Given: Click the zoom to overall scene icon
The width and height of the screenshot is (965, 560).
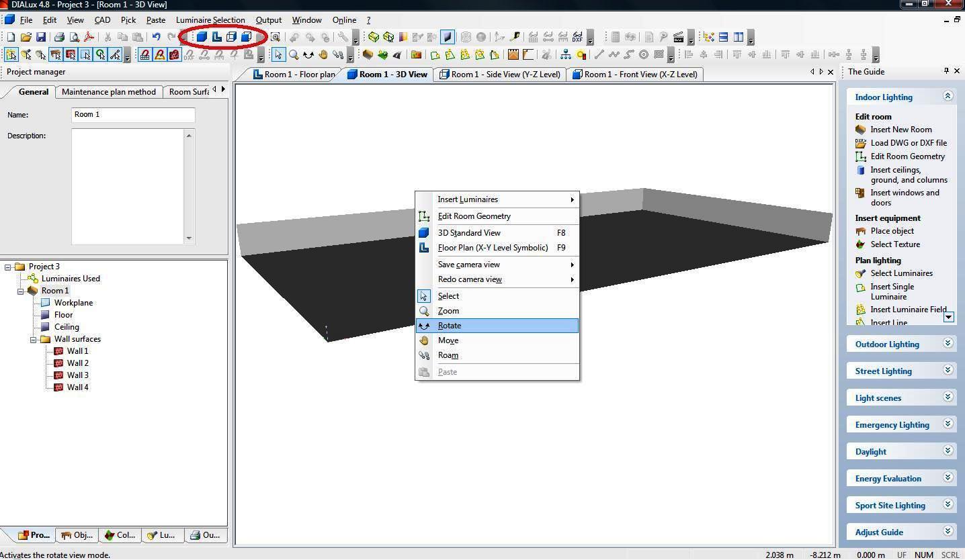Looking at the screenshot, I should 275,37.
